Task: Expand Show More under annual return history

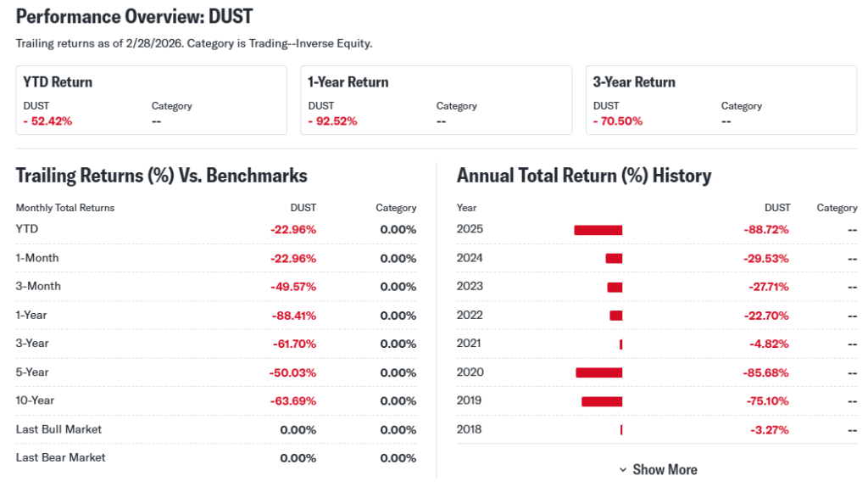Action: [664, 469]
